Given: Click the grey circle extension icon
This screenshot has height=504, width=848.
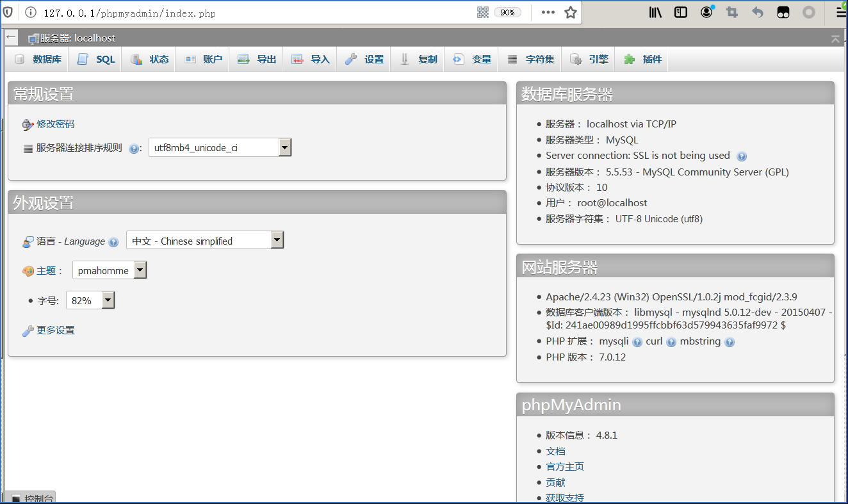Looking at the screenshot, I should 809,12.
